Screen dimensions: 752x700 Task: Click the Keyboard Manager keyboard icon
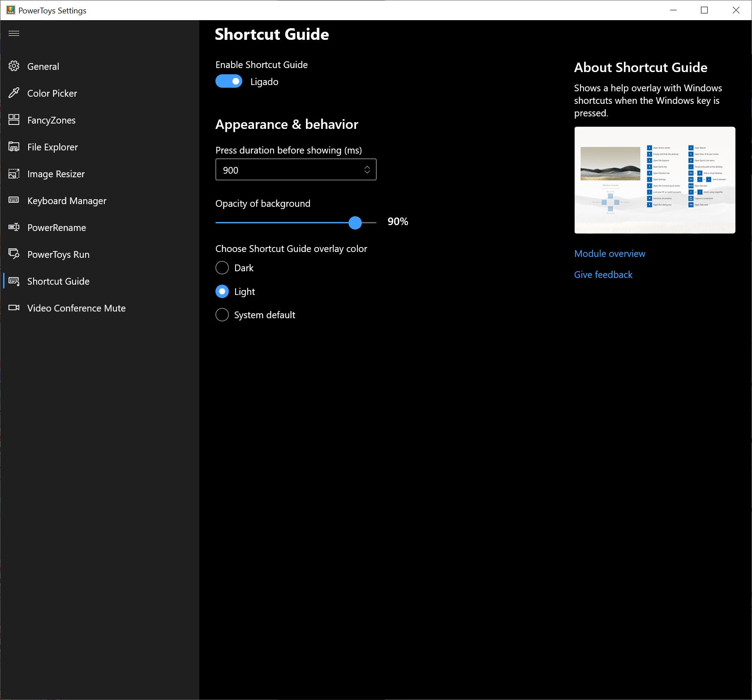pyautogui.click(x=14, y=200)
